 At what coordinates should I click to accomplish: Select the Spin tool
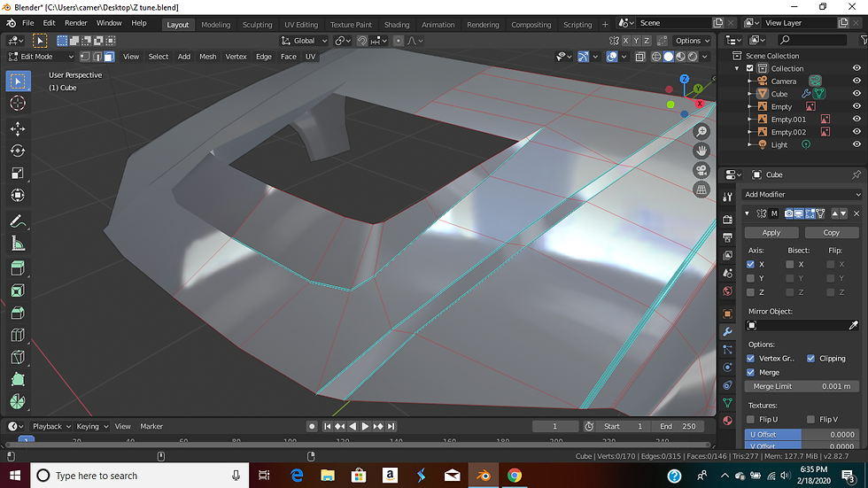(x=18, y=402)
